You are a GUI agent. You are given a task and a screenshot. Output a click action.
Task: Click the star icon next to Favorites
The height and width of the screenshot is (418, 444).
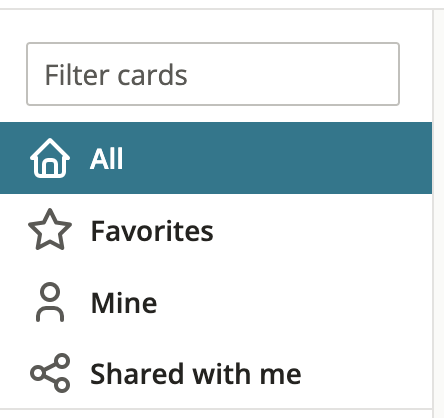[x=50, y=230]
